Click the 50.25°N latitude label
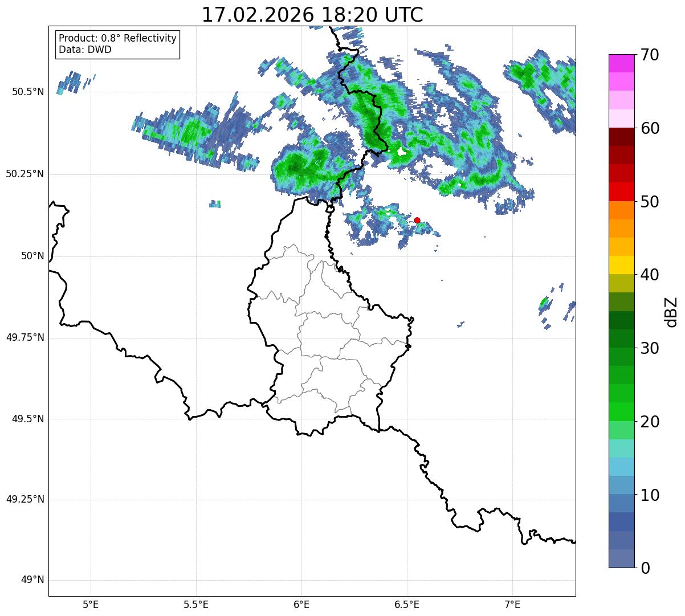 [25, 174]
